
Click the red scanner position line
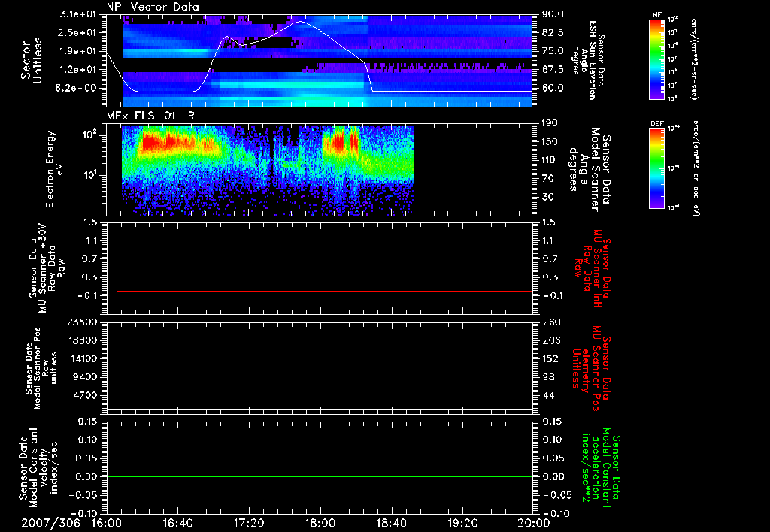[324, 382]
